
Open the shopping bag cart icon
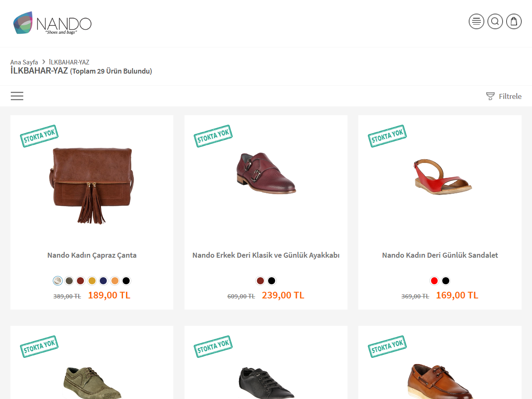pyautogui.click(x=514, y=21)
